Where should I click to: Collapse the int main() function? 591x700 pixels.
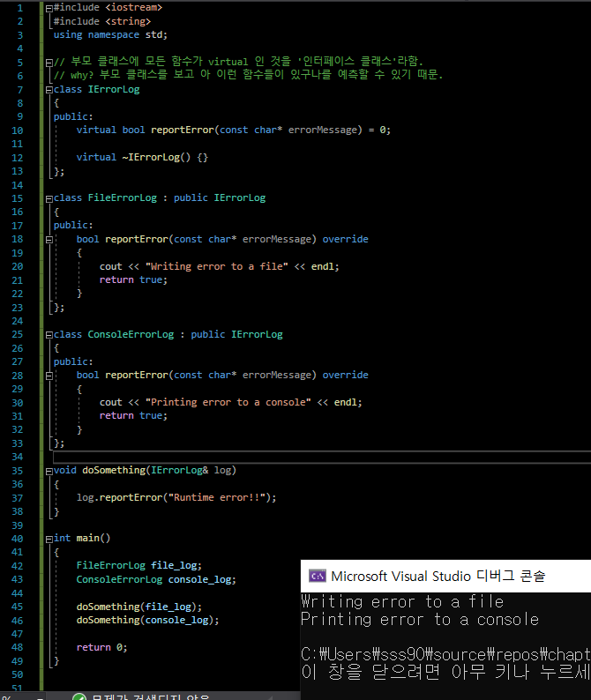tap(49, 540)
